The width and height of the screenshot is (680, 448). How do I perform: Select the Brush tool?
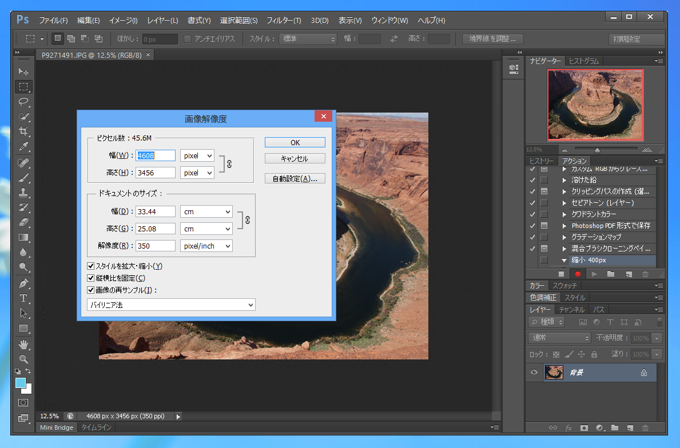23,178
